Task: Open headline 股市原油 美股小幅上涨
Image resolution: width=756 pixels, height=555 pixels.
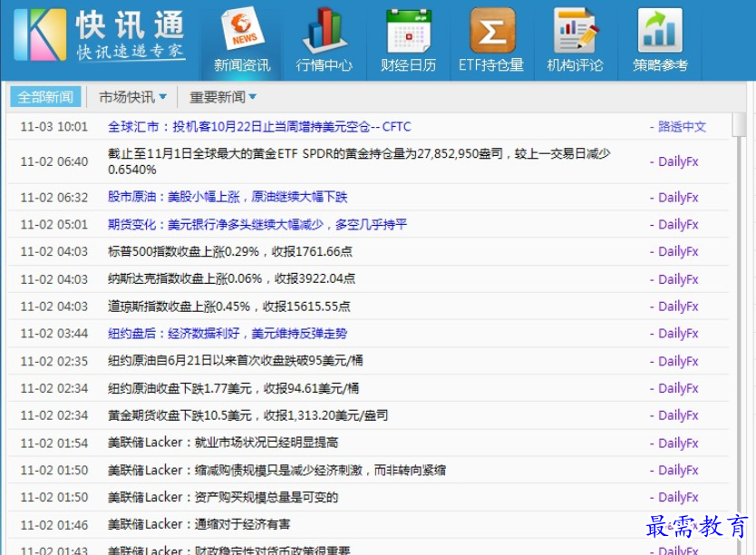Action: click(227, 197)
